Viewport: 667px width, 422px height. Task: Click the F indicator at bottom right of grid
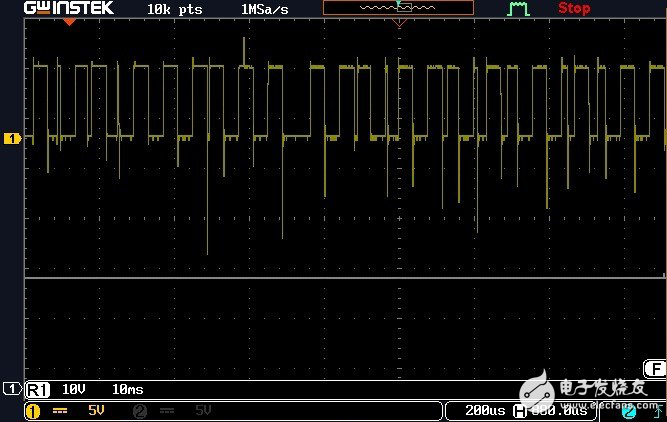[x=655, y=368]
